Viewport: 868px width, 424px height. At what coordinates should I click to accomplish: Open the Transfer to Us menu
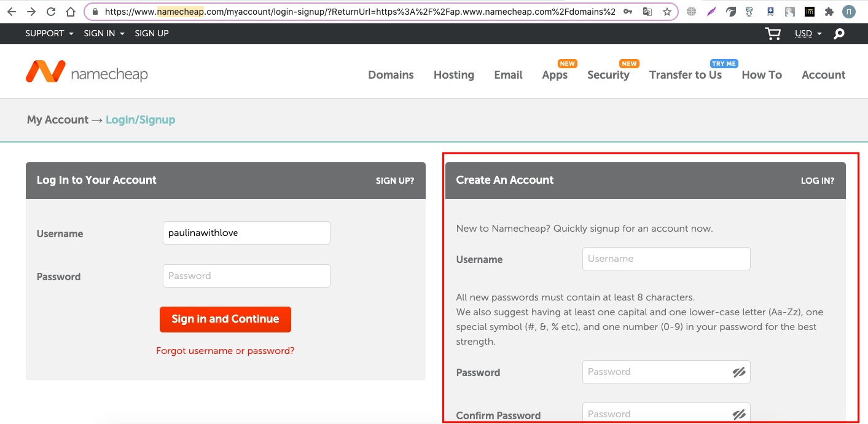[x=686, y=75]
